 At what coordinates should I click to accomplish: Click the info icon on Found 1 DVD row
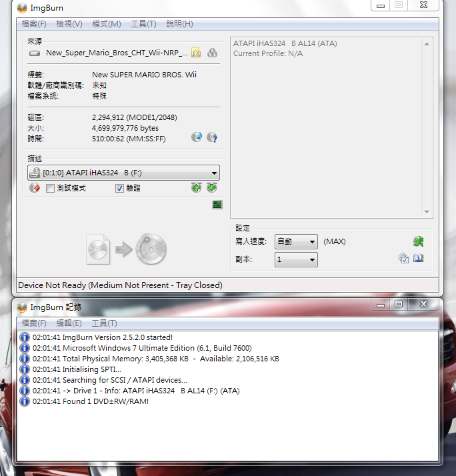click(x=24, y=401)
